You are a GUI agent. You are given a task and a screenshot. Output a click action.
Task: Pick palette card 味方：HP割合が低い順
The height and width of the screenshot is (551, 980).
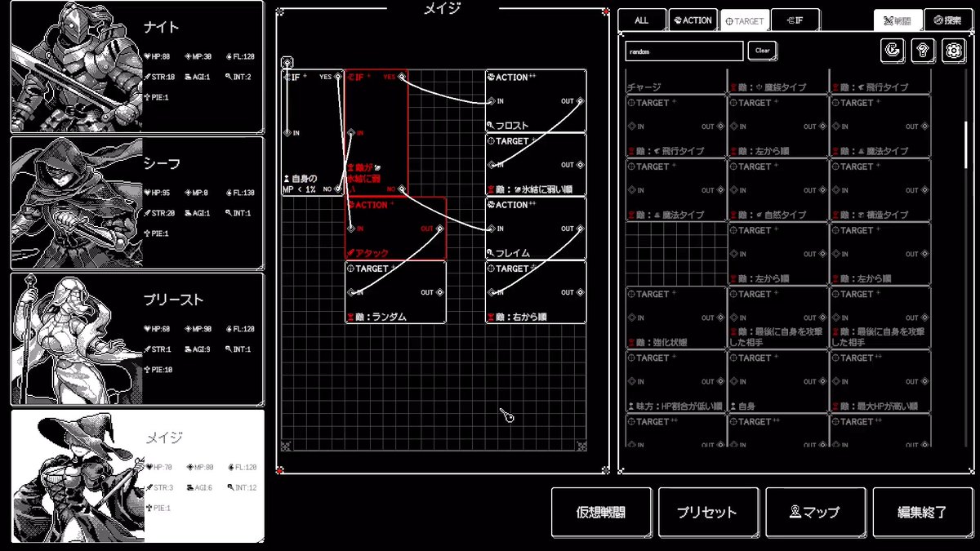pyautogui.click(x=676, y=381)
